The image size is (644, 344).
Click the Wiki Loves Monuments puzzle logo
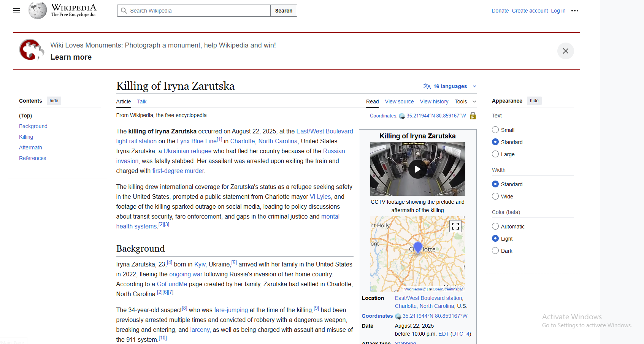(32, 50)
